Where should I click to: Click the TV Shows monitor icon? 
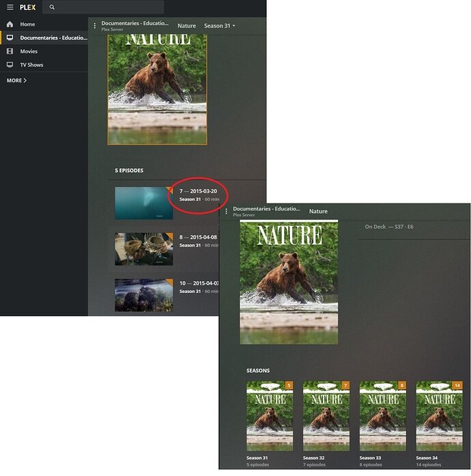pos(10,65)
